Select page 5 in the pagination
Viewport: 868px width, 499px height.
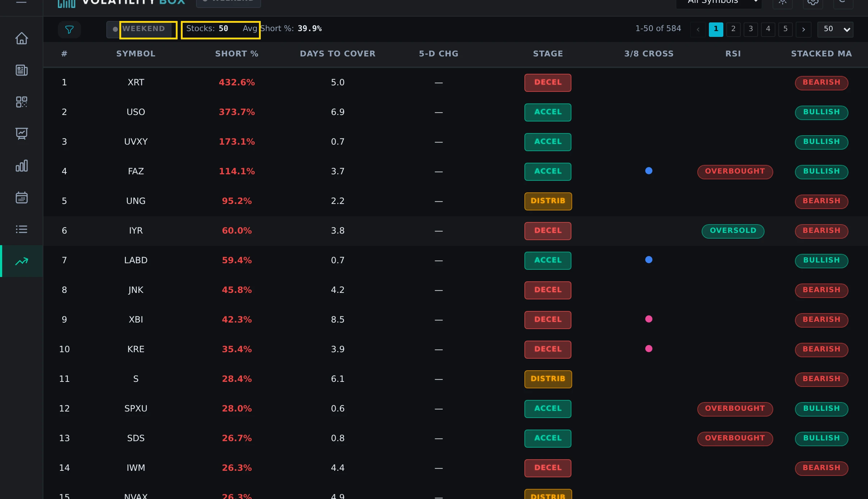coord(786,29)
